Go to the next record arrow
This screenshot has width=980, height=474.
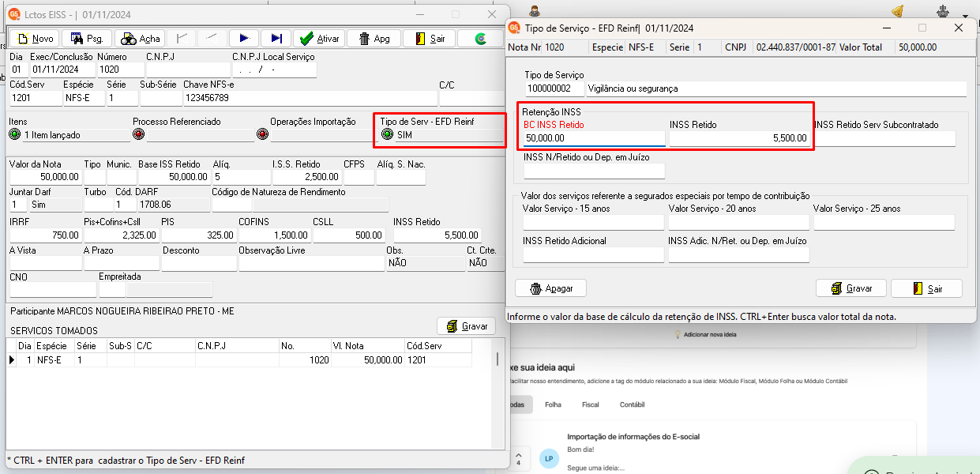coord(244,39)
